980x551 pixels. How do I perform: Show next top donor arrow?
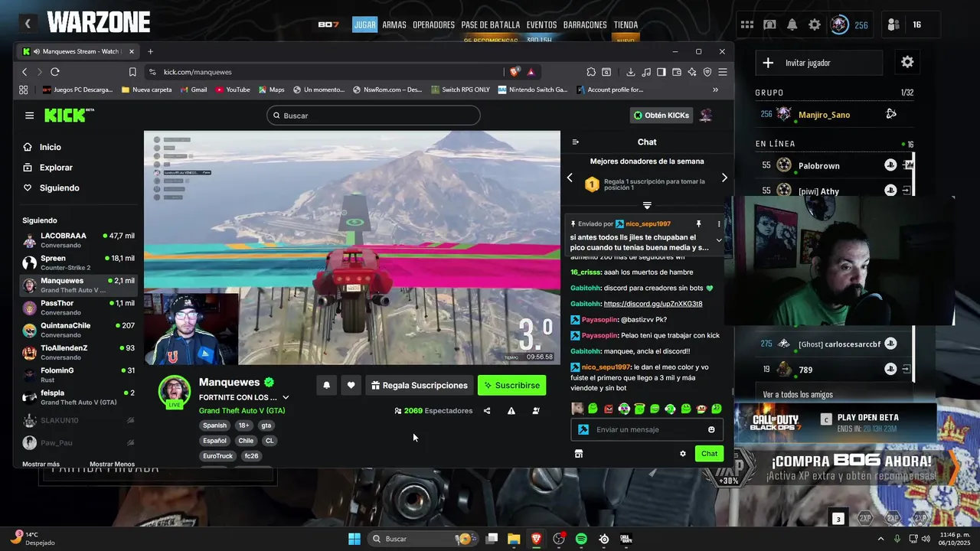[x=724, y=178]
